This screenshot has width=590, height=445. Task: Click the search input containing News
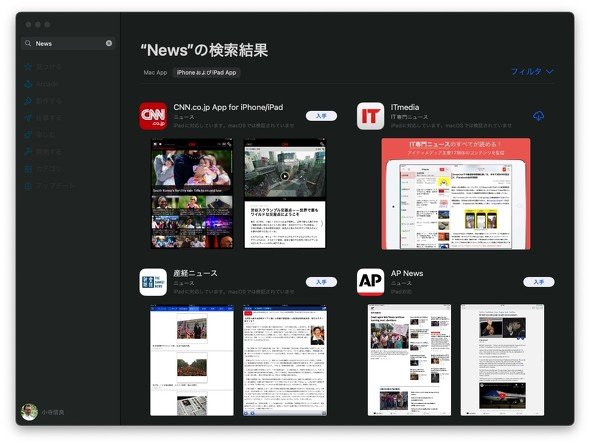[x=68, y=43]
